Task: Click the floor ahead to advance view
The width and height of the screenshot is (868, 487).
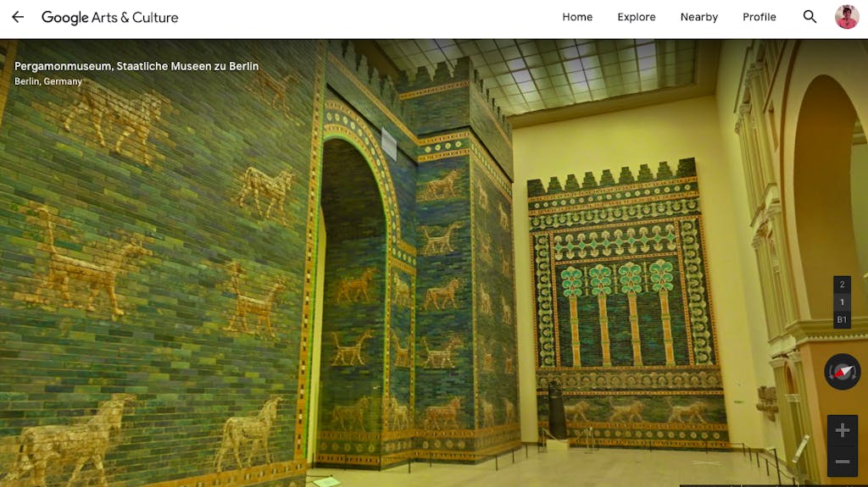Action: point(554,468)
